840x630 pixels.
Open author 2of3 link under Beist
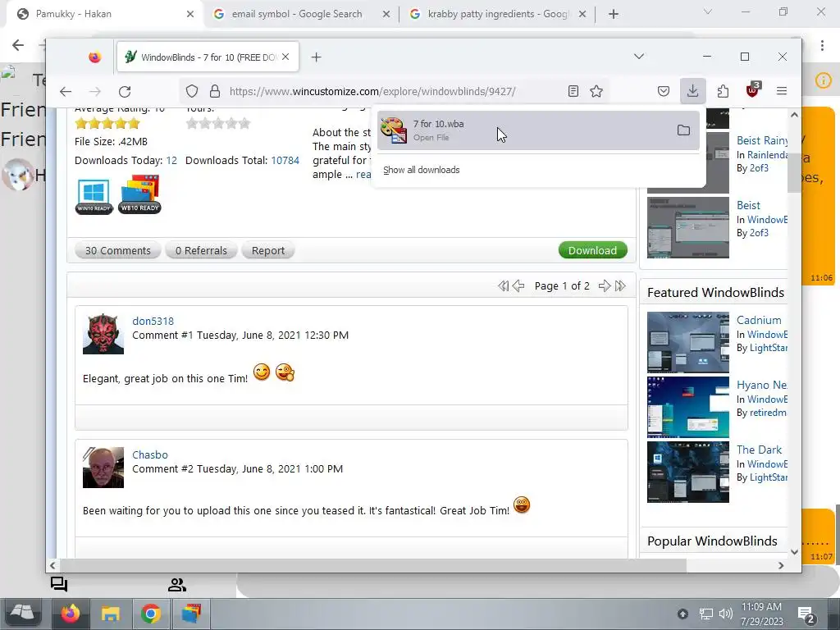coord(759,232)
